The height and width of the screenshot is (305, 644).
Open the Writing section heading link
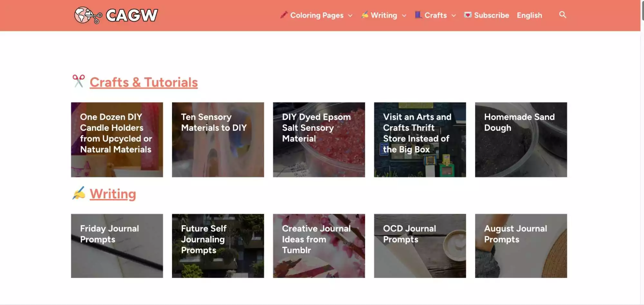click(x=113, y=194)
